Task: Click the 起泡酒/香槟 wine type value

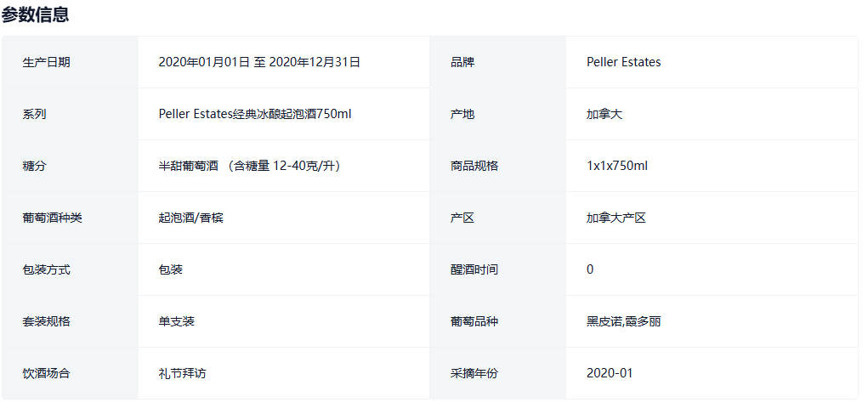Action: tap(190, 218)
